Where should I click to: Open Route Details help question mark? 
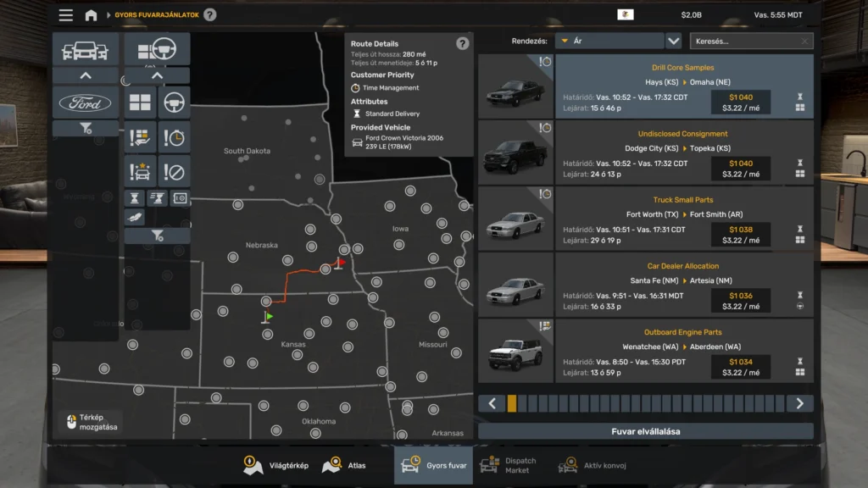[462, 44]
